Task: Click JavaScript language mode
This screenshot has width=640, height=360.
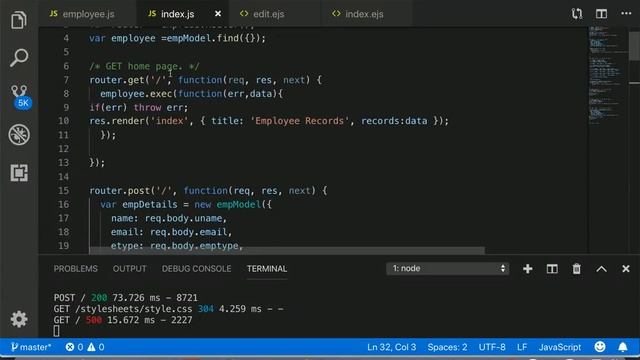Action: point(560,347)
